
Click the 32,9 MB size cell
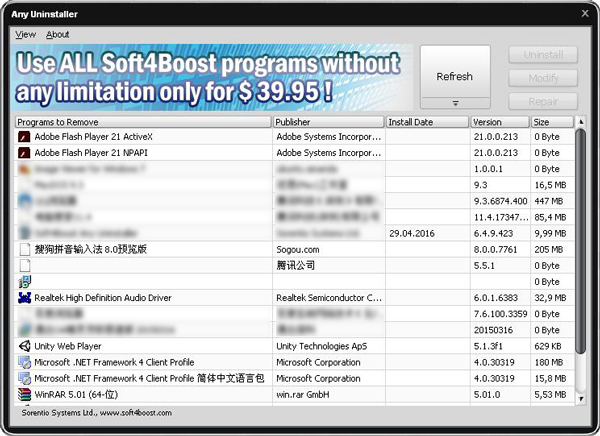(x=553, y=298)
